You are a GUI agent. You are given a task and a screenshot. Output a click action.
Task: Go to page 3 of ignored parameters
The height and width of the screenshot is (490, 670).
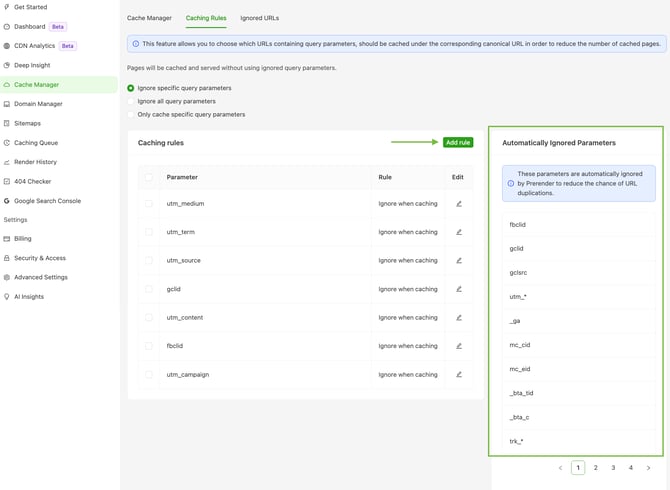[613, 468]
